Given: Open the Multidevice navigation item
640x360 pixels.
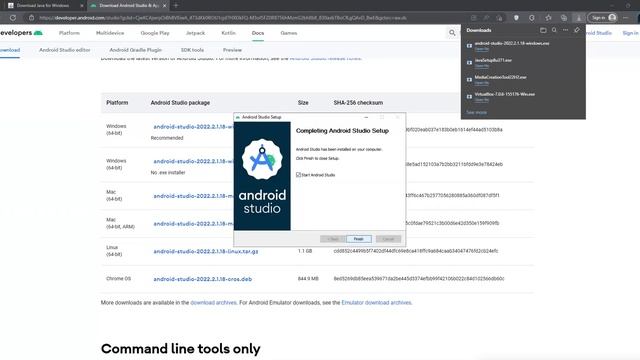Looking at the screenshot, I should click(x=110, y=33).
